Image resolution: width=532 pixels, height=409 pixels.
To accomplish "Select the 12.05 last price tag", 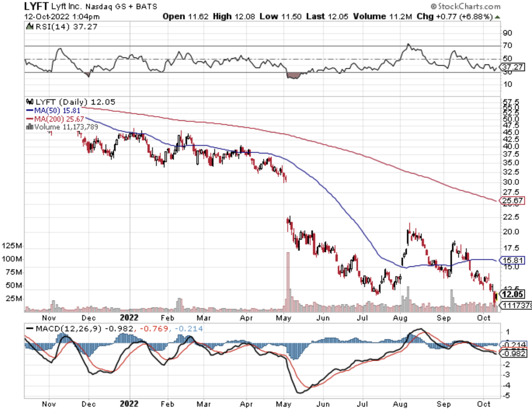I will click(513, 294).
